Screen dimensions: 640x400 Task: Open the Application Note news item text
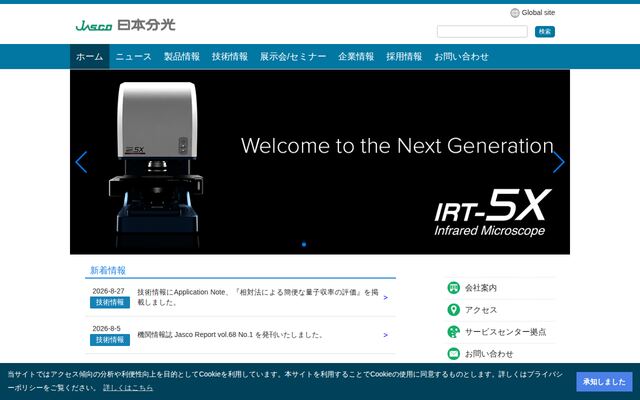pos(258,297)
